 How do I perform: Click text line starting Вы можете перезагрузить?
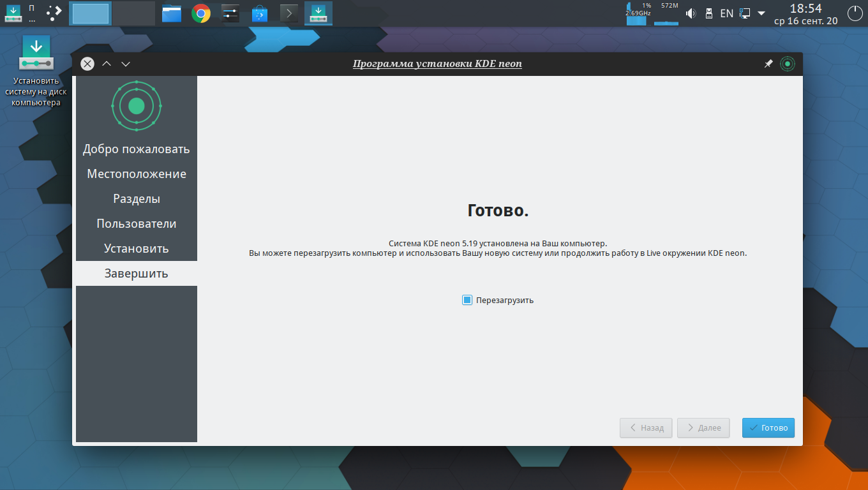(x=497, y=253)
